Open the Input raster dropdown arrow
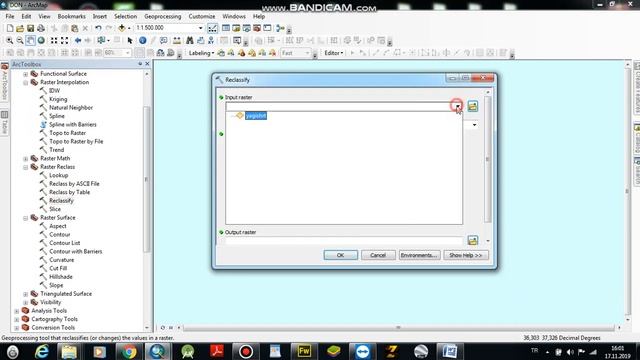This screenshot has height=360, width=640. (x=458, y=107)
